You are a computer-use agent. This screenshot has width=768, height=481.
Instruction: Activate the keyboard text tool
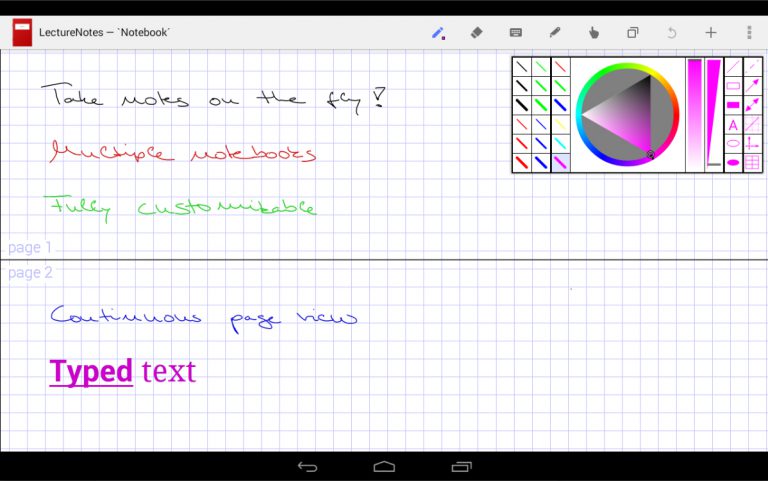[515, 33]
